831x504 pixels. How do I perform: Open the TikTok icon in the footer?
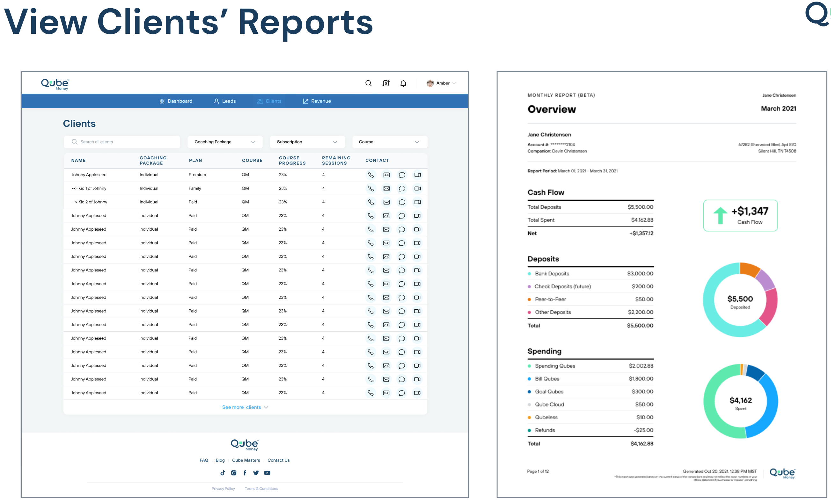click(x=223, y=473)
